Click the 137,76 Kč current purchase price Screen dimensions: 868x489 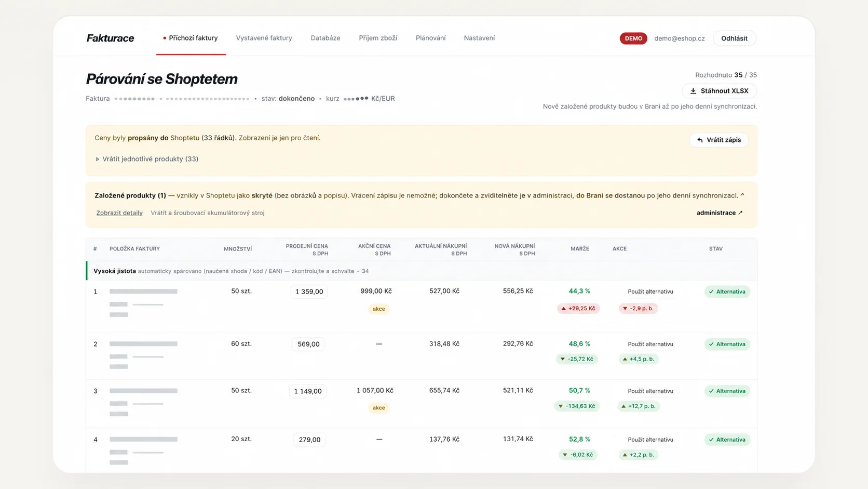point(444,439)
